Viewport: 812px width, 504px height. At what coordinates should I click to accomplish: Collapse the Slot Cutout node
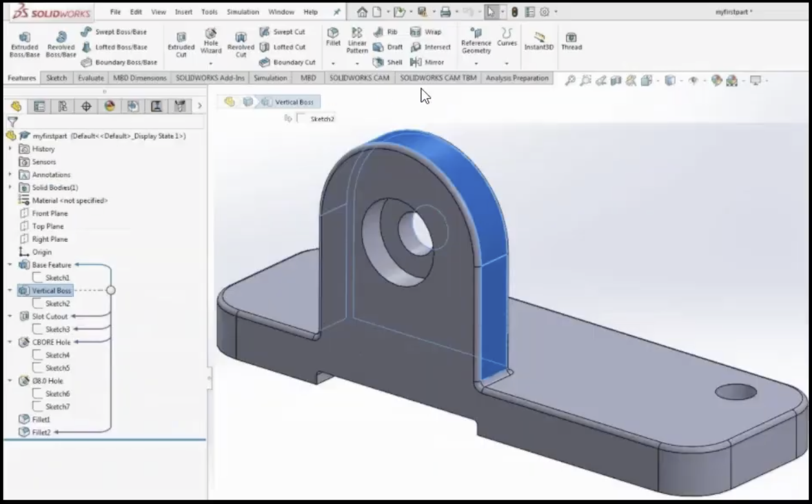click(x=10, y=316)
